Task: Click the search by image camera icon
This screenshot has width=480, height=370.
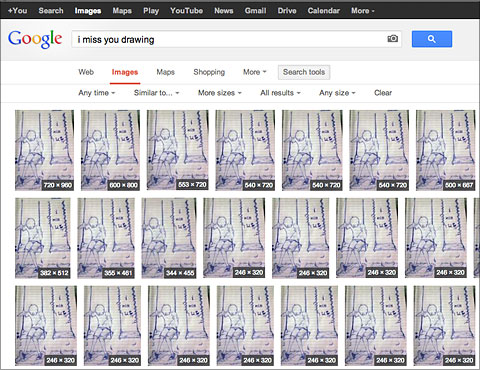Action: click(393, 39)
